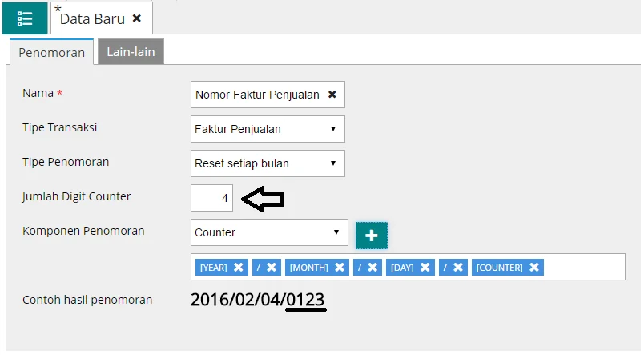Click the Jumlah Digit Counter field
This screenshot has width=644, height=355.
(212, 198)
